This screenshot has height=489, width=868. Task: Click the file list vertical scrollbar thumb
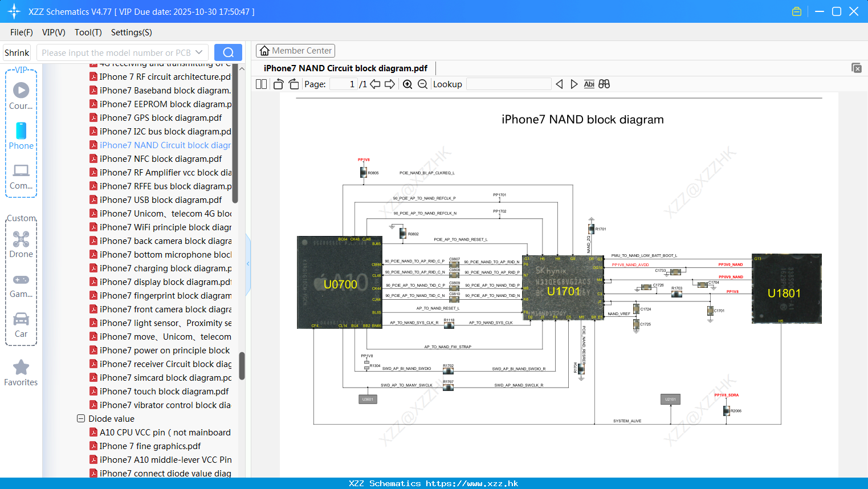(242, 366)
